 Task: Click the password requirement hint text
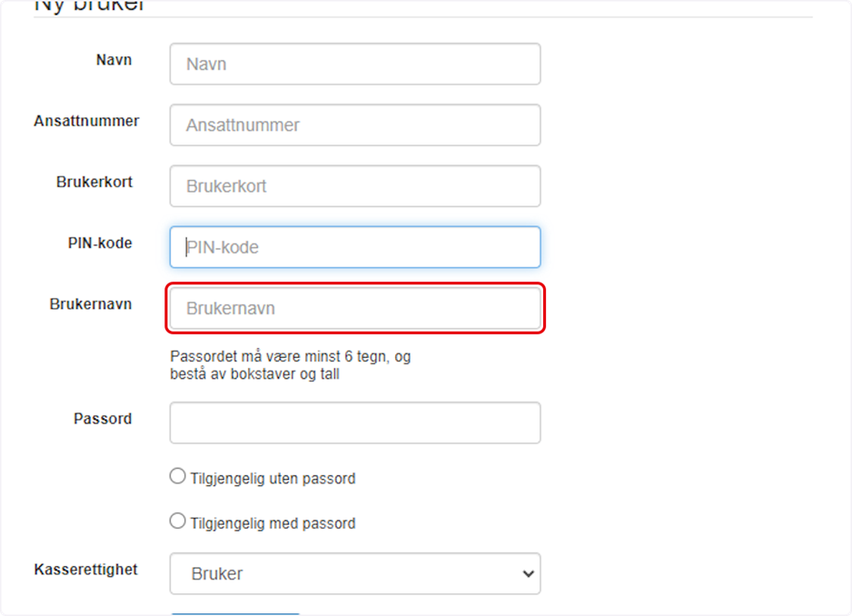pyautogui.click(x=290, y=365)
